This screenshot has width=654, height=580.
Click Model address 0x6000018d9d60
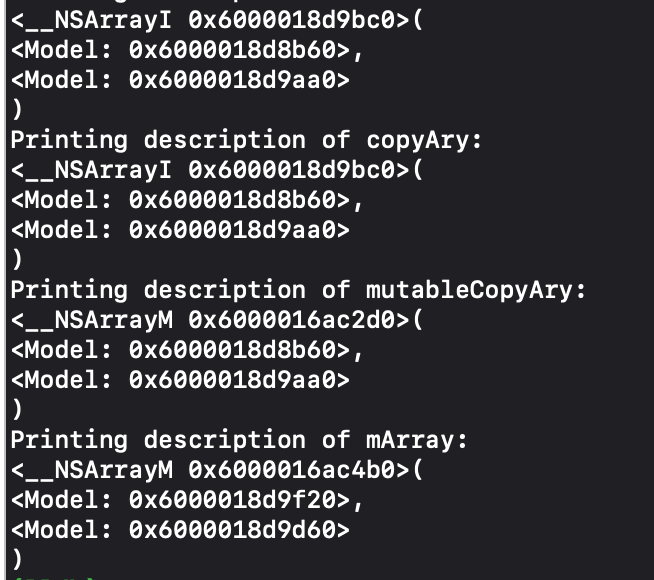pyautogui.click(x=232, y=530)
